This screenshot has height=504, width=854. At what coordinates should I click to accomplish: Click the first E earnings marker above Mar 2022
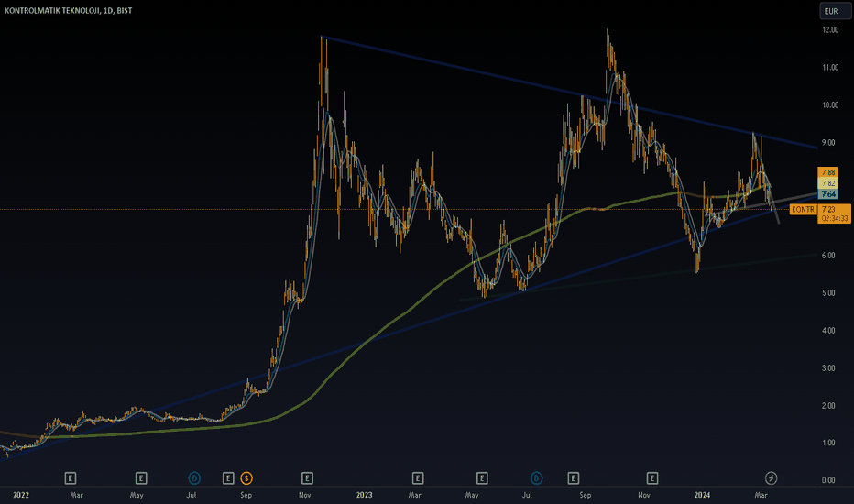point(71,478)
